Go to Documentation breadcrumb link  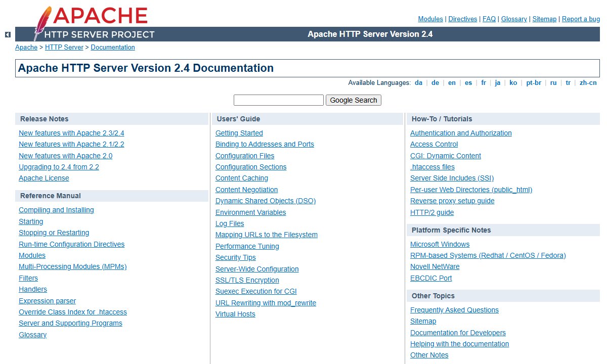click(x=113, y=48)
